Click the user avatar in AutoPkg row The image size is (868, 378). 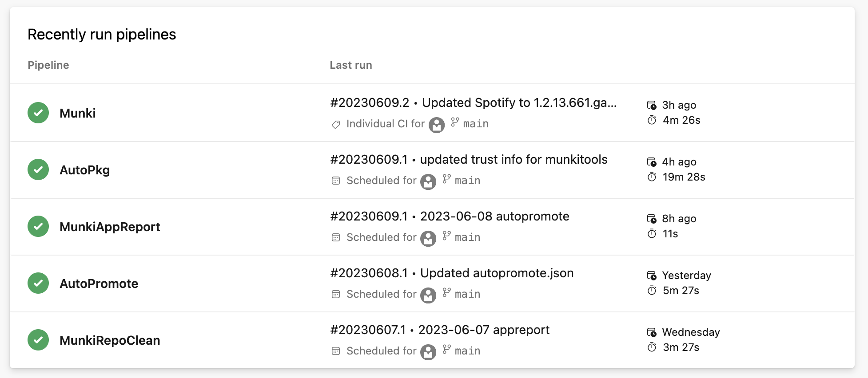[x=428, y=181]
